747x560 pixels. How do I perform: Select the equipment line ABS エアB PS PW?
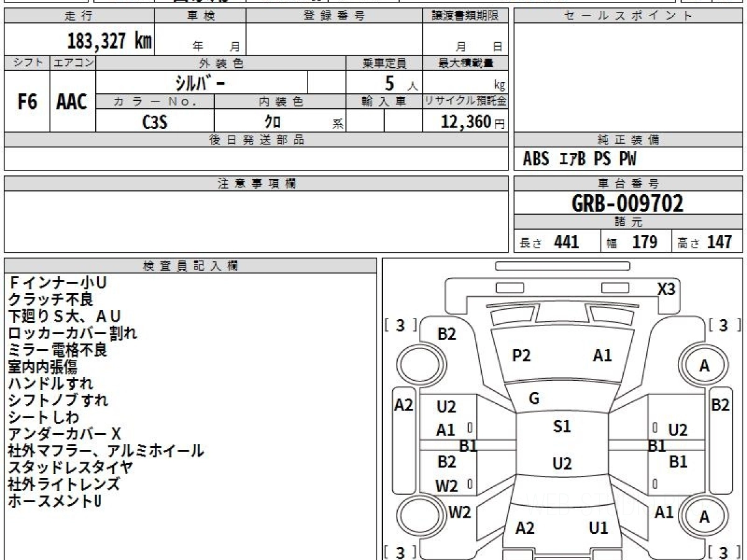tap(580, 160)
